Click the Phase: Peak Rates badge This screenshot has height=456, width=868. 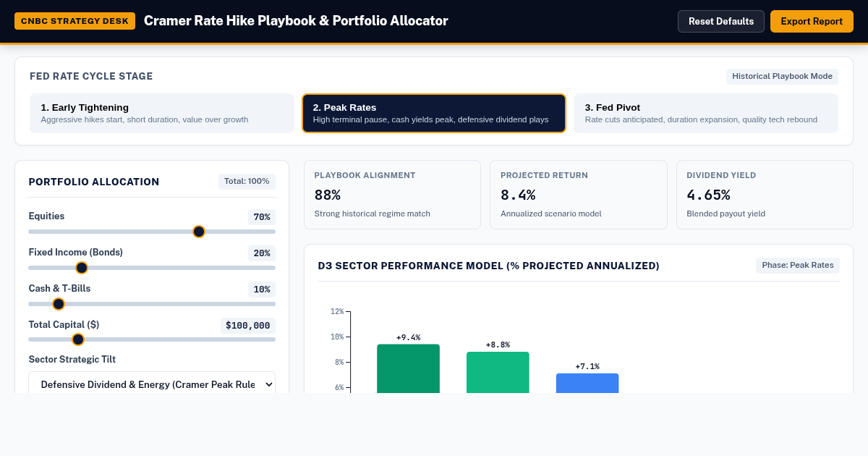[798, 266]
